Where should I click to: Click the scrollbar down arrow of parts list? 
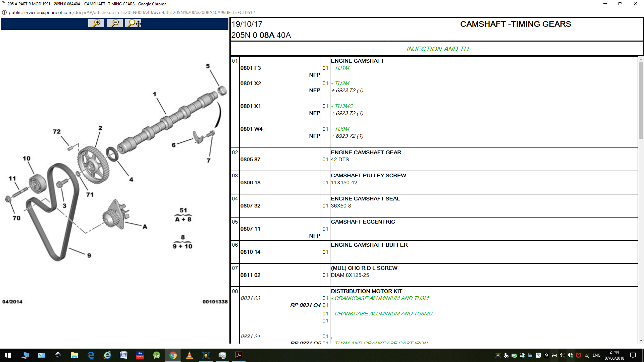coord(641,341)
